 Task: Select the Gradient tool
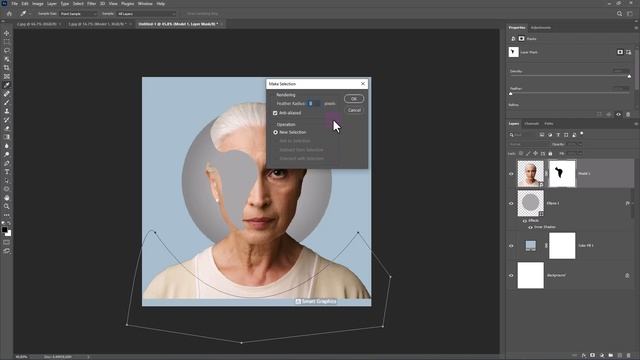(x=7, y=137)
